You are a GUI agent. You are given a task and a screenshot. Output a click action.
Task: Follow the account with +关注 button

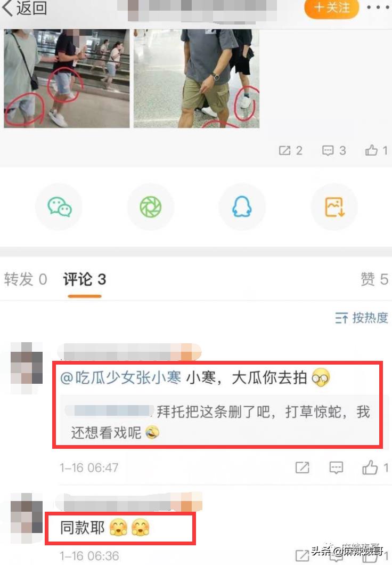331,7
